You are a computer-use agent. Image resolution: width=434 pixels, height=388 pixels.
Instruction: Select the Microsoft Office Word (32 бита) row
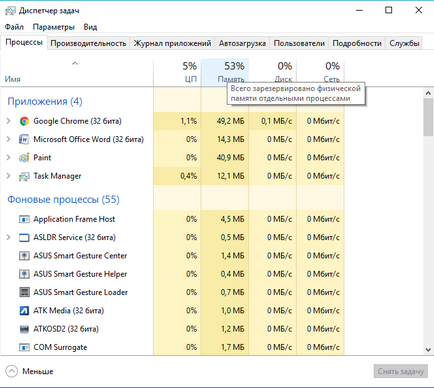(x=172, y=139)
